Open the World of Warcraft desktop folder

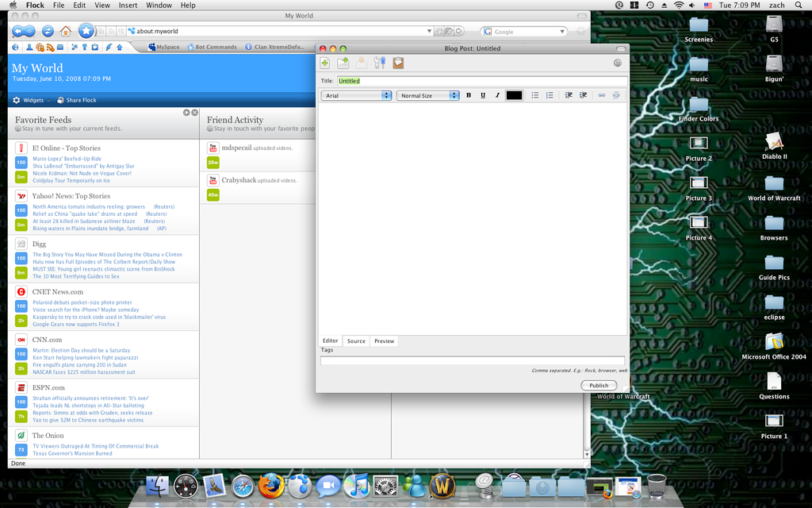point(774,188)
